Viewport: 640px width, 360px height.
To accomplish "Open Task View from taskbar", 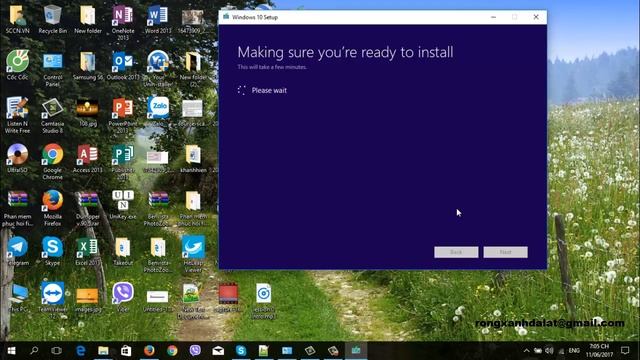I will click(57, 351).
